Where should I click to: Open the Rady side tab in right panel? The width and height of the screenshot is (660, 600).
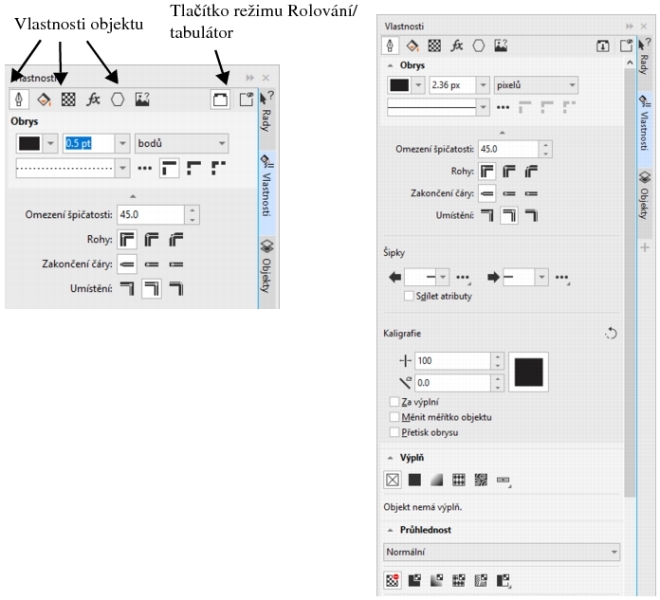point(644,63)
